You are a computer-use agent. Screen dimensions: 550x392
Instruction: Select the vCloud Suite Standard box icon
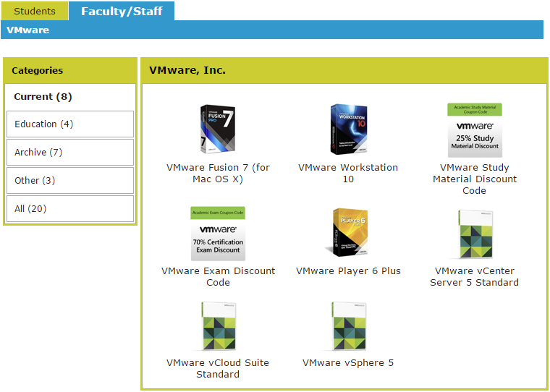click(x=218, y=326)
